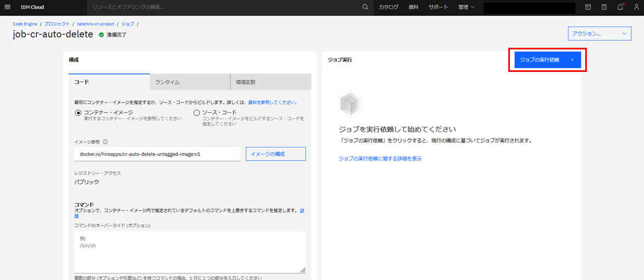Click the パブリック registry access value
This screenshot has width=644, height=280.
click(86, 182)
